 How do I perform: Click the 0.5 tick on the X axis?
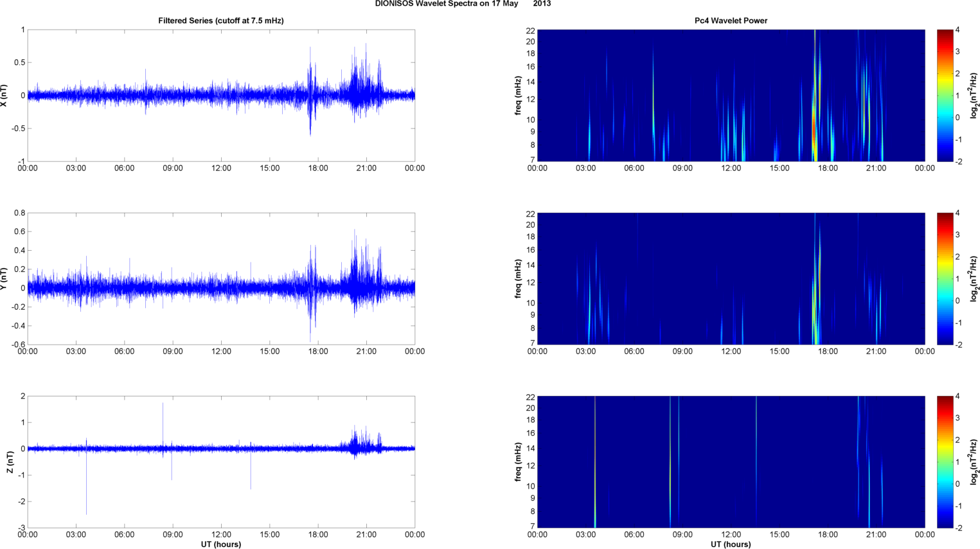pyautogui.click(x=19, y=62)
